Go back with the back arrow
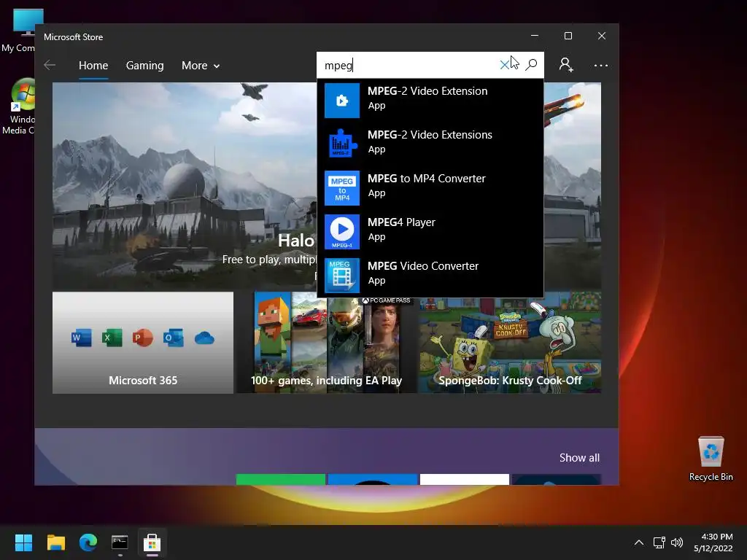 tap(50, 65)
